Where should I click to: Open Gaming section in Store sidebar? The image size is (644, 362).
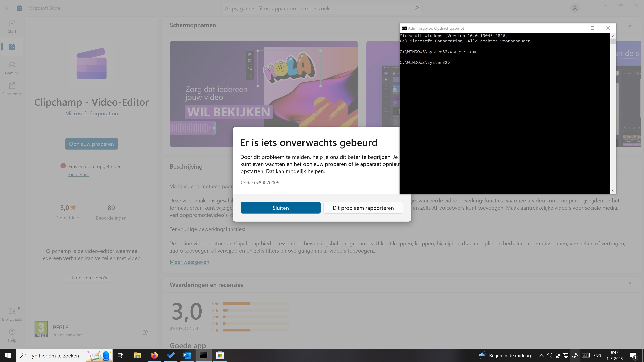pos(12,68)
